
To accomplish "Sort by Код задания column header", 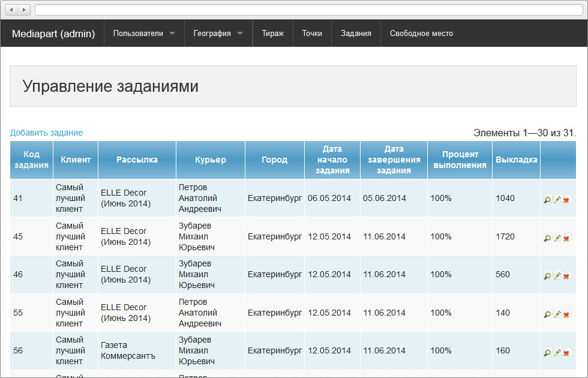I will [x=31, y=160].
